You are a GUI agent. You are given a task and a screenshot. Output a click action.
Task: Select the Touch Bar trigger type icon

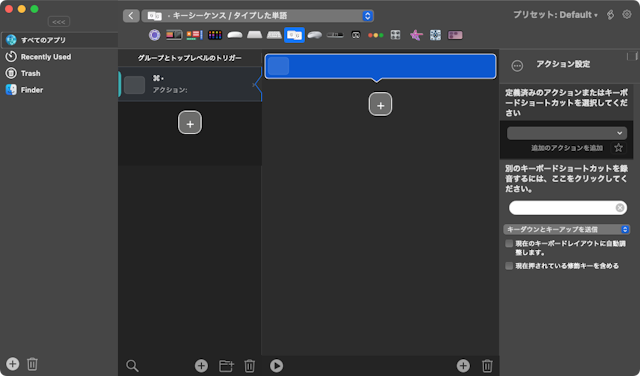point(174,35)
